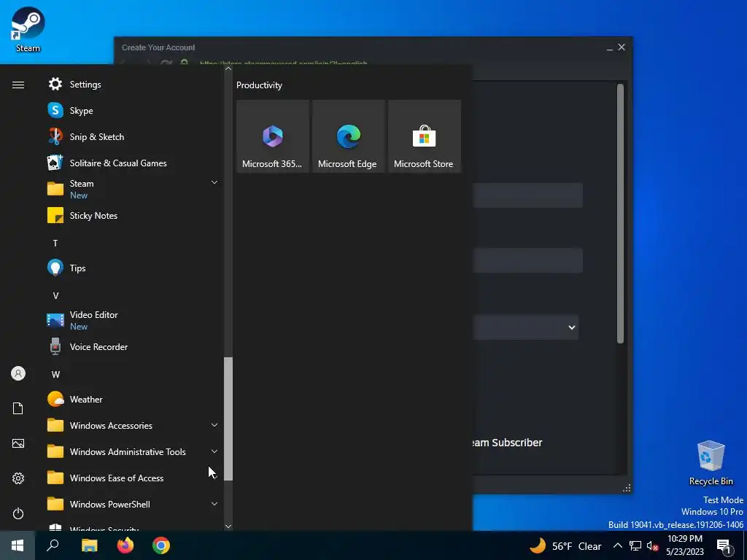This screenshot has width=747, height=560.
Task: Click the app list scrollbar thumb
Action: coord(228,419)
